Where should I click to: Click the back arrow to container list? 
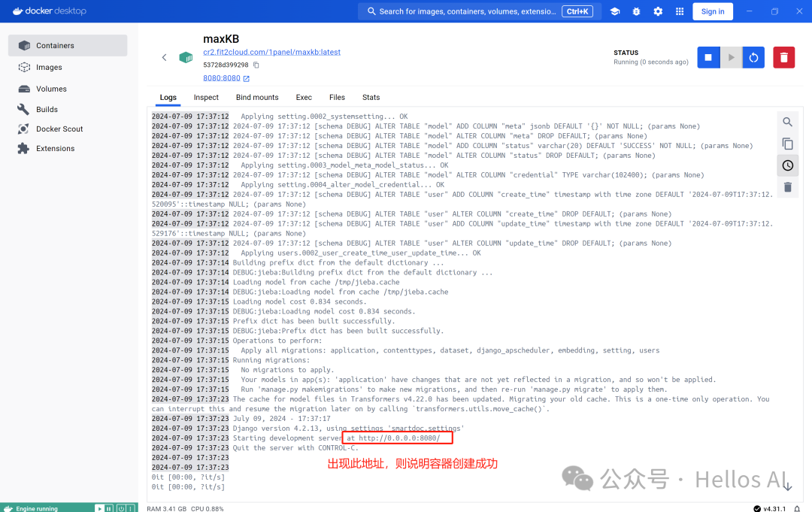tap(164, 57)
